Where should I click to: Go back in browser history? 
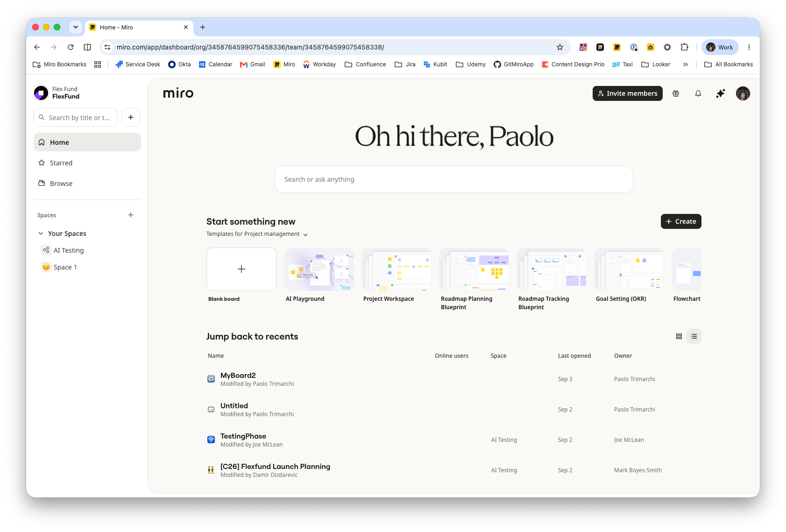pos(37,47)
